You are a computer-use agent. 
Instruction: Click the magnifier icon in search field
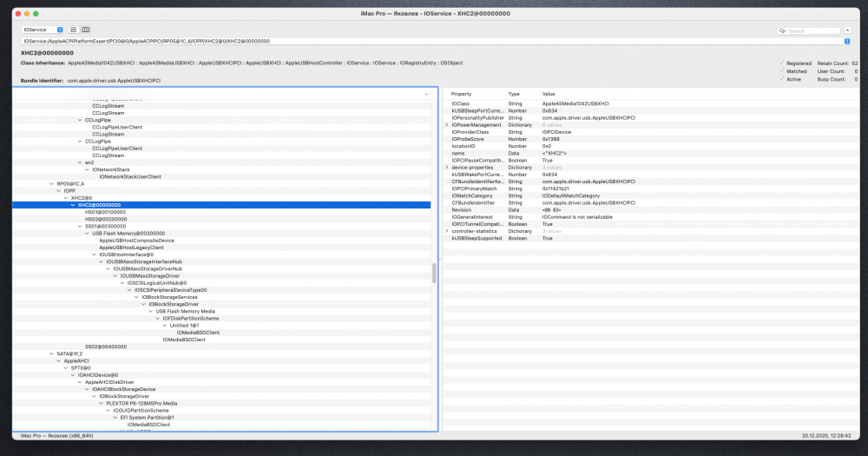pos(782,31)
